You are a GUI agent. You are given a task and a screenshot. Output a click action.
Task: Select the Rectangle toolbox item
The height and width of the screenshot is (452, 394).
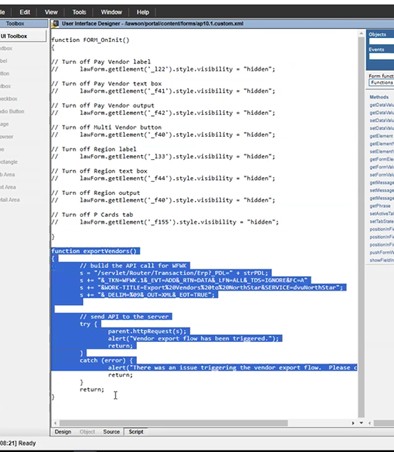9,162
